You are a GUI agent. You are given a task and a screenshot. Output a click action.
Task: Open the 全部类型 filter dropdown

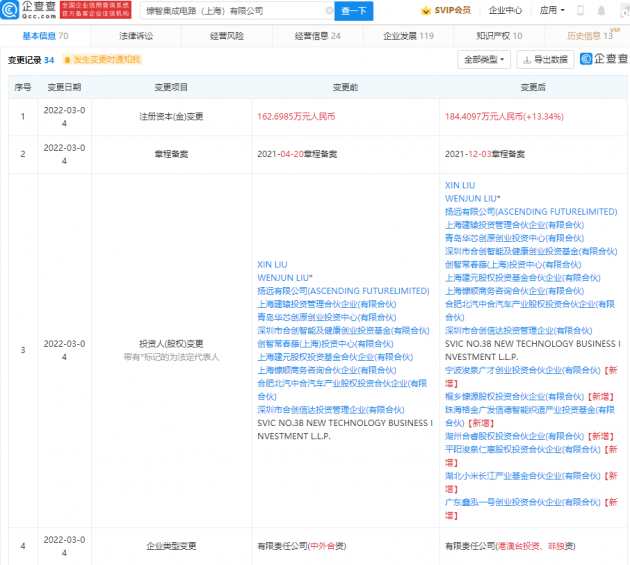[484, 60]
